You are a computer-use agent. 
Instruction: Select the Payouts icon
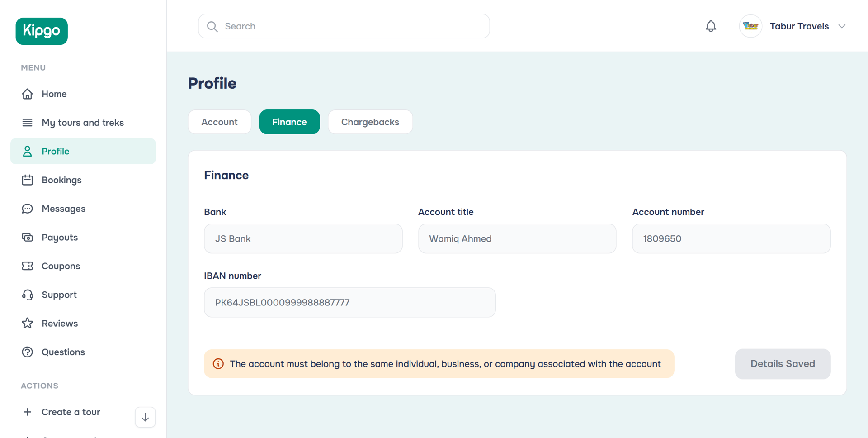click(x=28, y=237)
